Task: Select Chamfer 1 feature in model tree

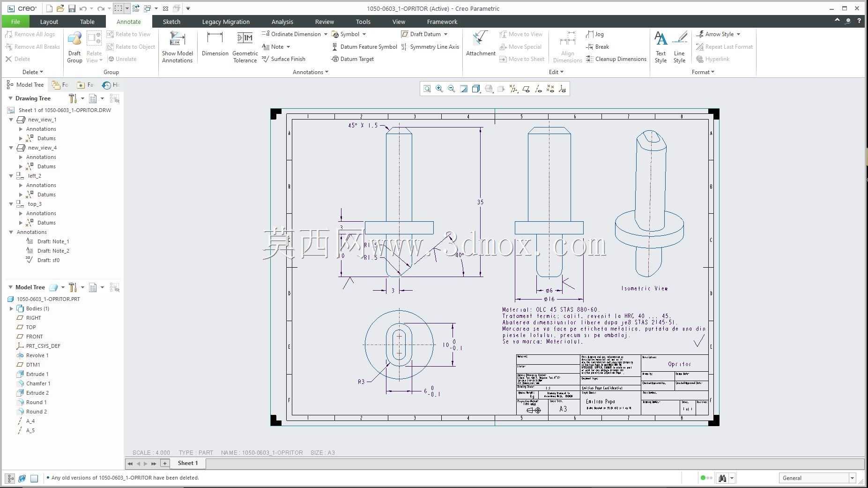Action: point(38,383)
